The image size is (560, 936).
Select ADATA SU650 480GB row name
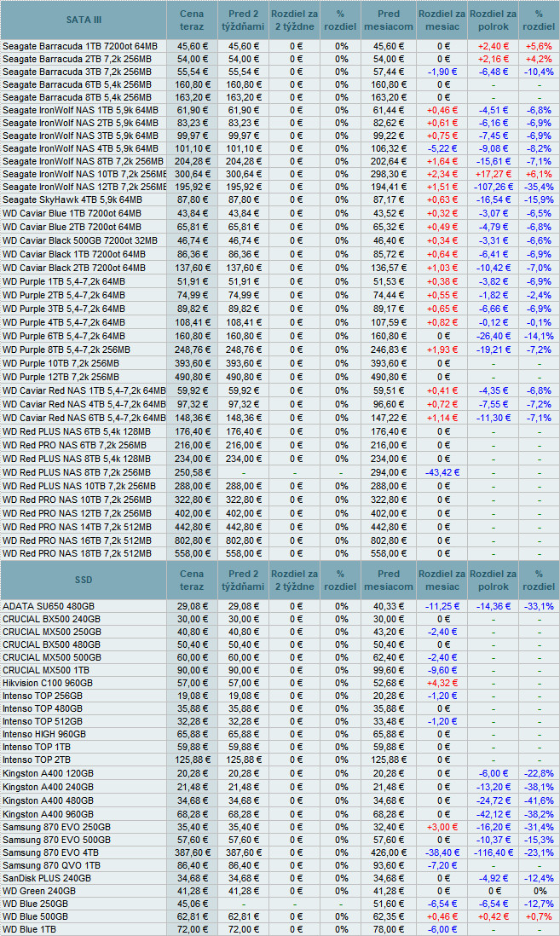point(49,606)
